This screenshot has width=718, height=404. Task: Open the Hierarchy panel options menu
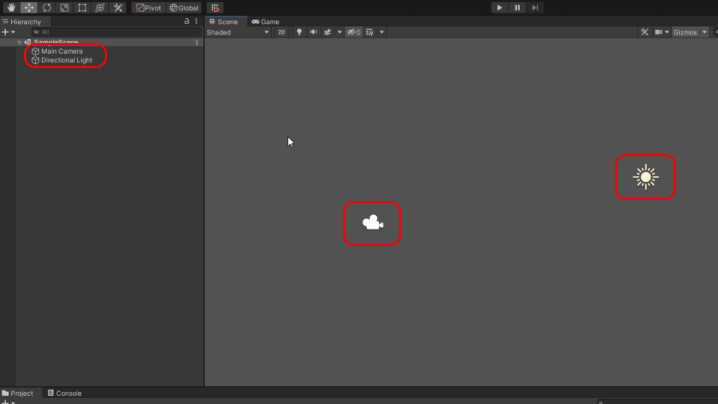point(196,21)
